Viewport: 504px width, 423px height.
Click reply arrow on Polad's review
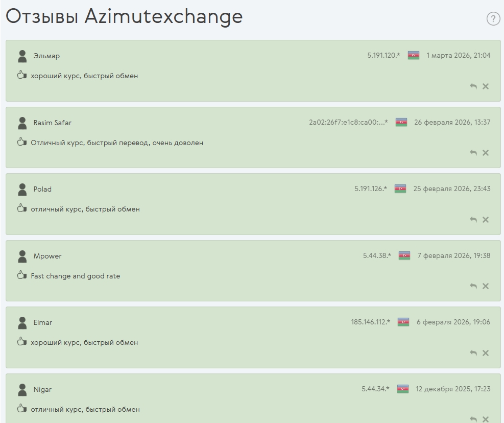(473, 220)
